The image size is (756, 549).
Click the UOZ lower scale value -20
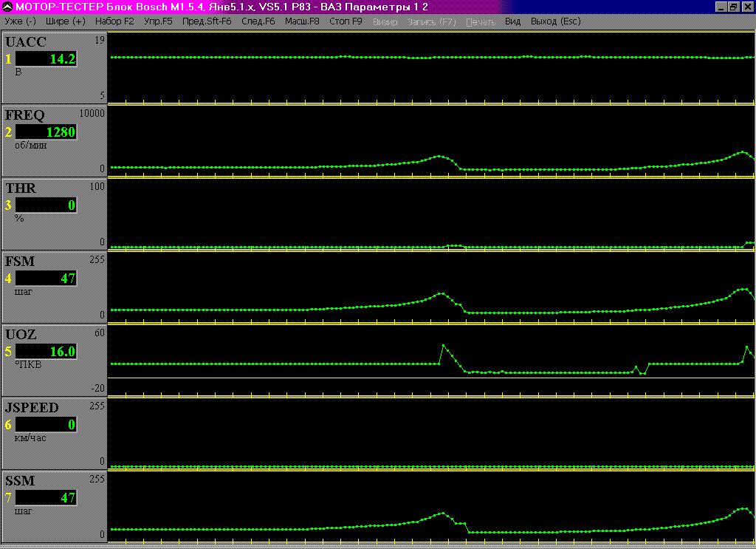tap(97, 388)
